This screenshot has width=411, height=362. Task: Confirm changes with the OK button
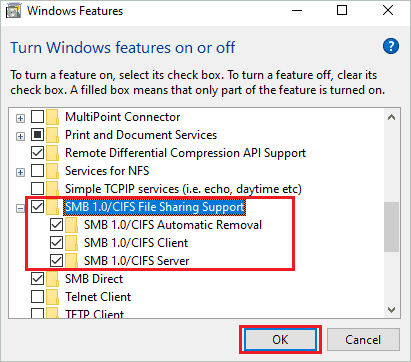point(280,340)
